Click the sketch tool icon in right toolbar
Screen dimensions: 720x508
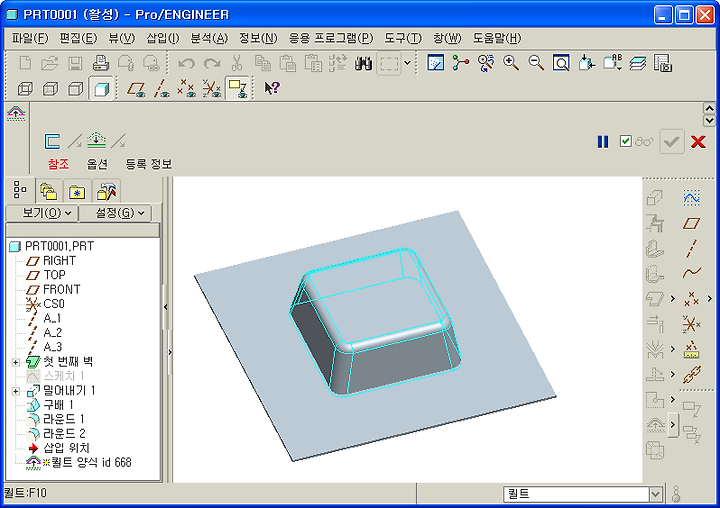(x=691, y=198)
